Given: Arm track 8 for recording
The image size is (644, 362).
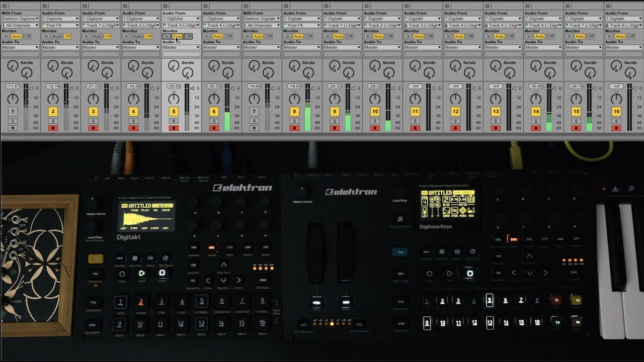Looking at the screenshot, I should click(x=294, y=128).
